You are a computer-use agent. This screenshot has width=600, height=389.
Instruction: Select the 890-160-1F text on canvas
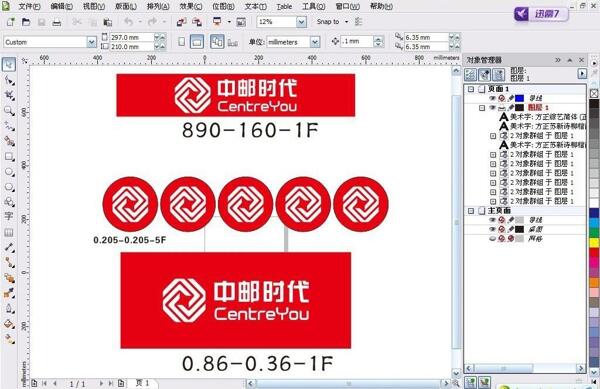(250, 130)
